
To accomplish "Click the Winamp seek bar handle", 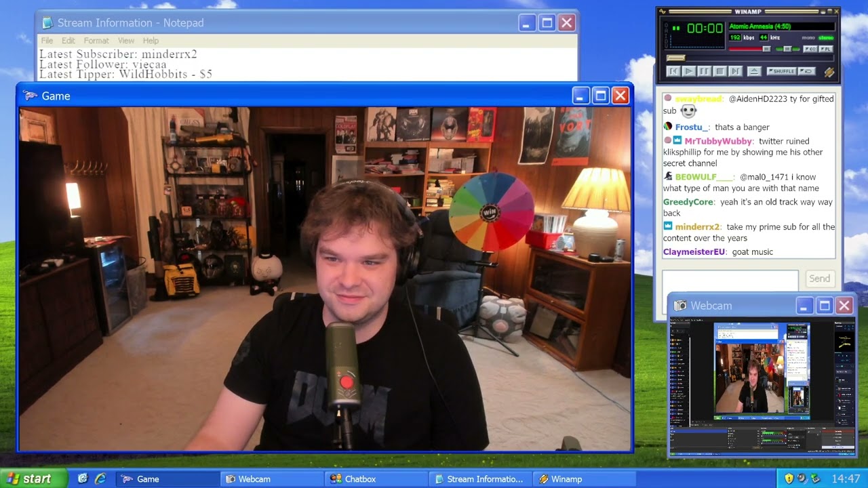I will (x=675, y=58).
